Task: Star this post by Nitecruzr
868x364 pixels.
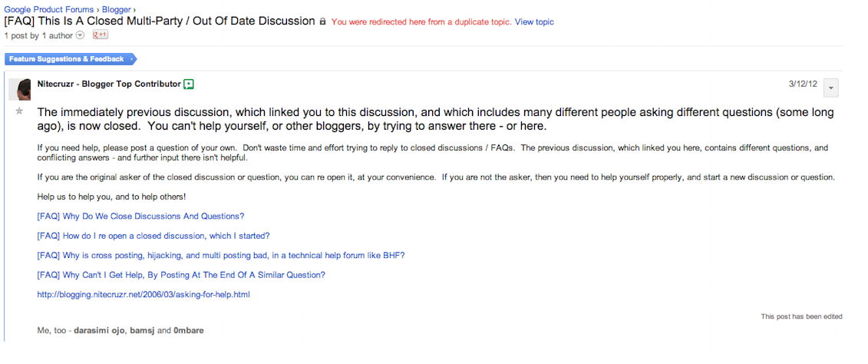Action: point(19,111)
